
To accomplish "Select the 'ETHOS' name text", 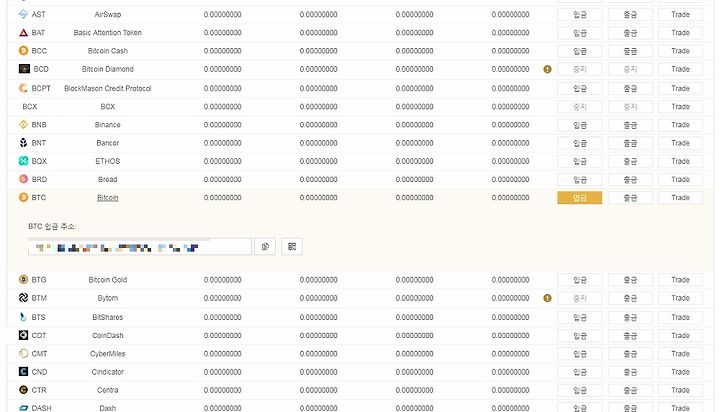I will tap(107, 161).
